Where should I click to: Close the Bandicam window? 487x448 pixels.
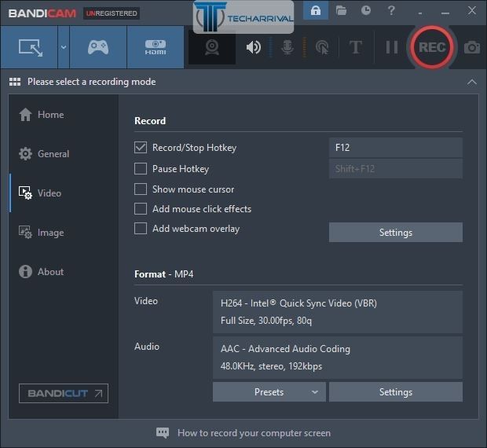pyautogui.click(x=472, y=10)
